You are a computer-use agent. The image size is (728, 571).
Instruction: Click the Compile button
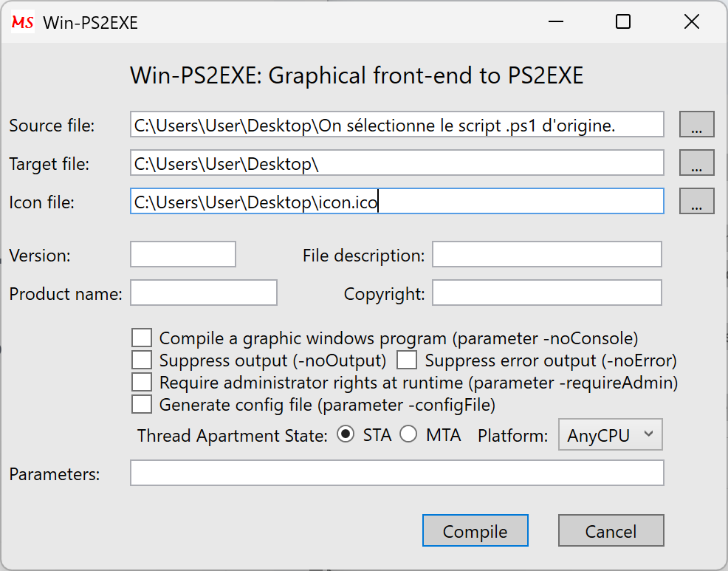(475, 530)
